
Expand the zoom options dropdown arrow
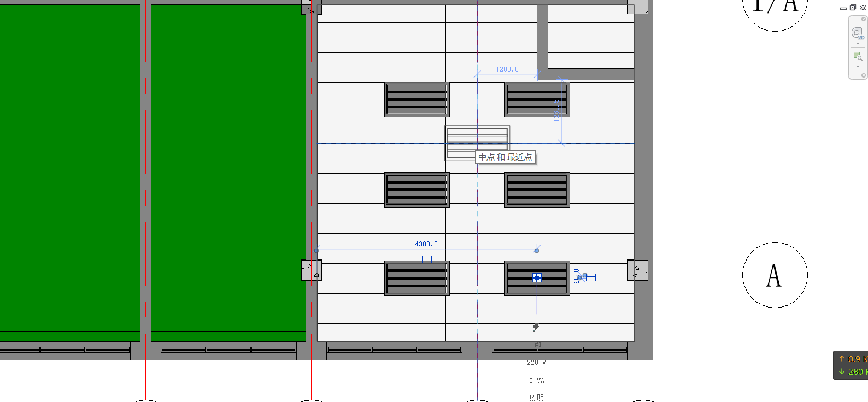pyautogui.click(x=858, y=67)
